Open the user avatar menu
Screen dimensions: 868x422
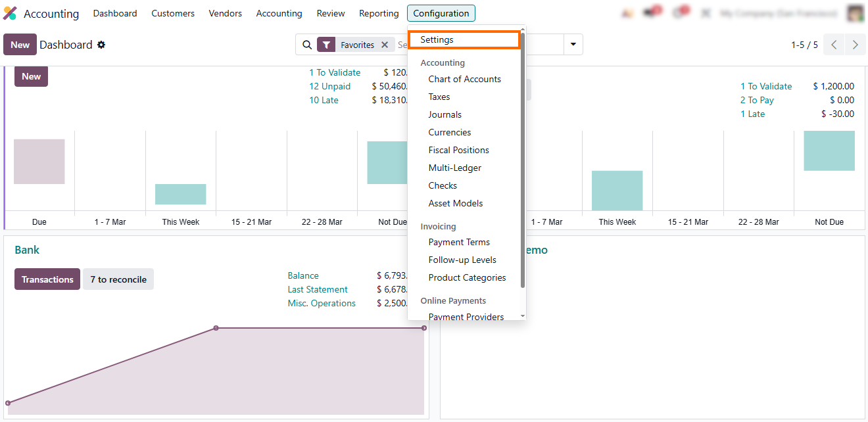[855, 13]
